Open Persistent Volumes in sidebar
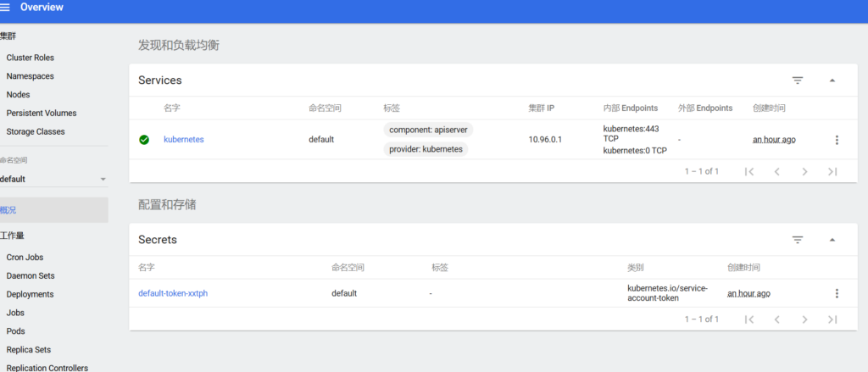This screenshot has height=372, width=868. coord(41,113)
